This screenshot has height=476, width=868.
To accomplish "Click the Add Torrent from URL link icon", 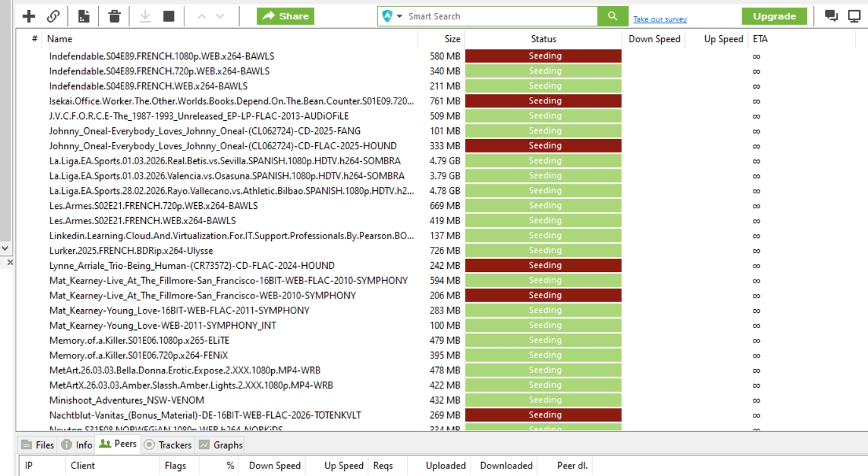I will pos(53,16).
